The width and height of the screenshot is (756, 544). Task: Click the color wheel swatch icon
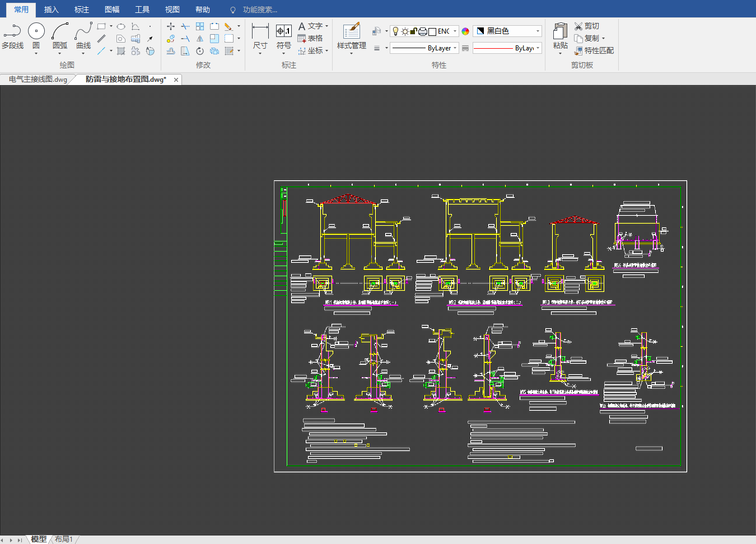(465, 31)
